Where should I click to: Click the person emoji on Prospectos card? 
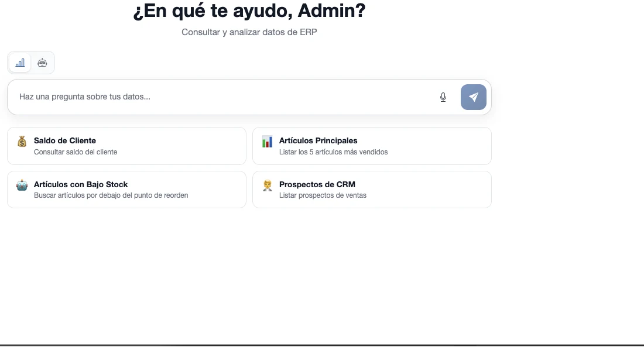(x=268, y=185)
